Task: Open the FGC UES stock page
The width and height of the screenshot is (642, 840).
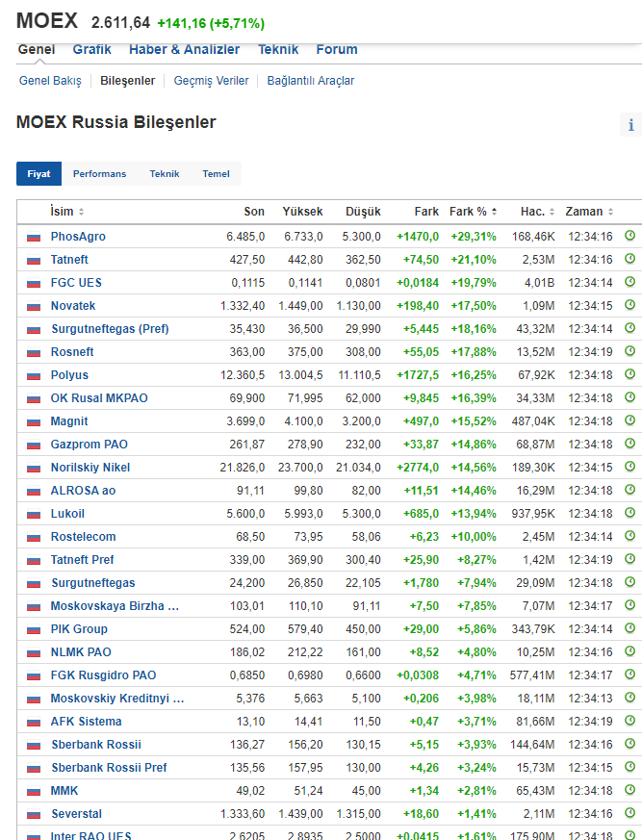Action: coord(76,282)
